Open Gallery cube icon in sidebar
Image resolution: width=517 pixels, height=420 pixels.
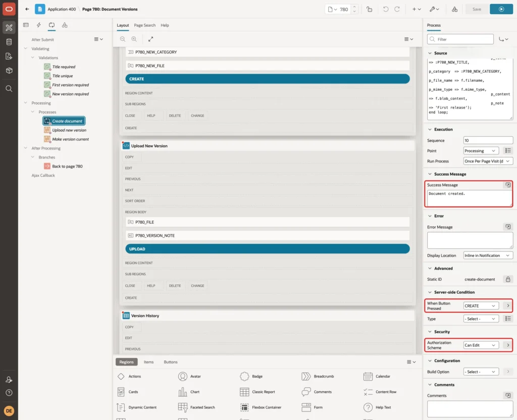(9, 70)
